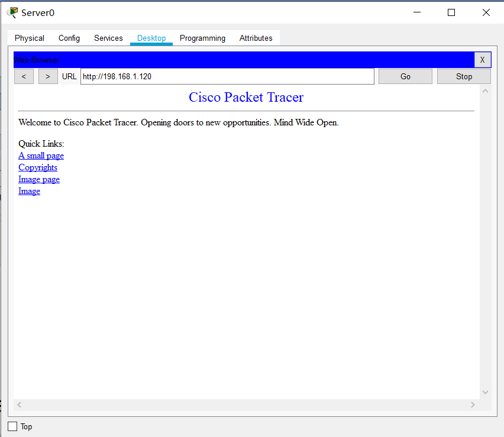Stop page loading with Stop button
Screen dimensions: 504x437
point(464,76)
